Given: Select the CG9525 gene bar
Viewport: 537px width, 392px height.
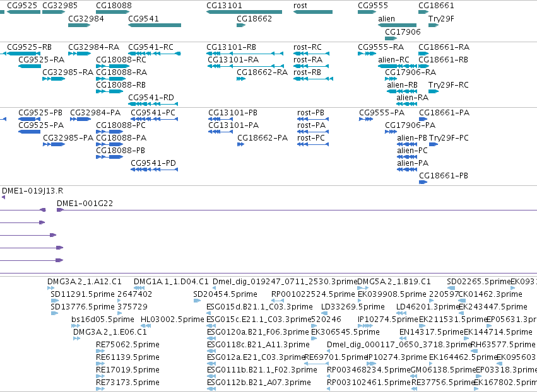Looking at the screenshot, I should pos(23,12).
